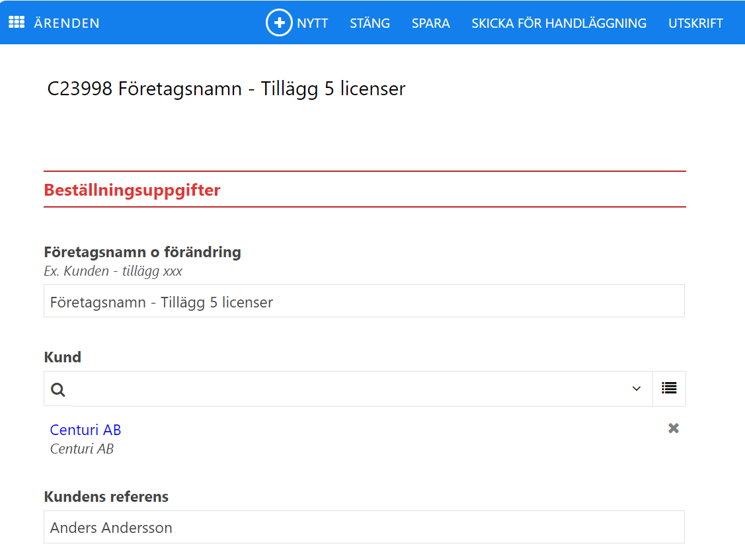
Task: Click the search magnifier icon in Kund
Action: pyautogui.click(x=58, y=389)
